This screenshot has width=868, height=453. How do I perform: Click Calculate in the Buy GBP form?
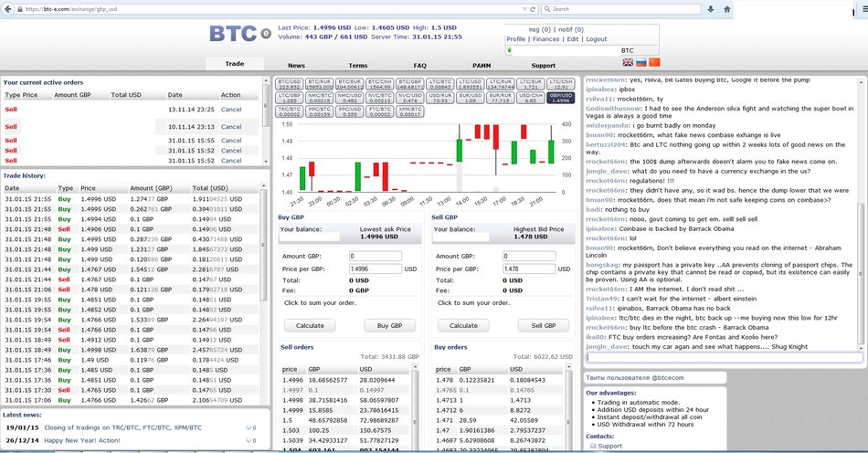click(310, 326)
